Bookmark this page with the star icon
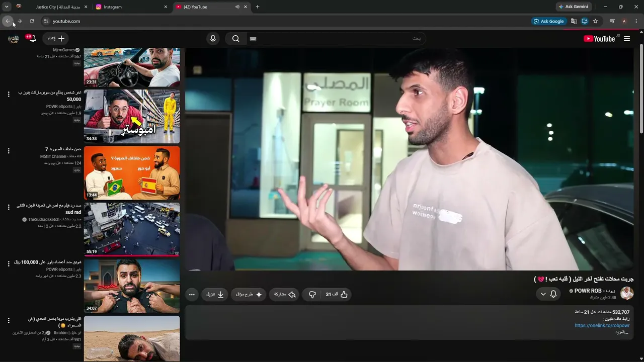644x362 pixels. [x=596, y=21]
